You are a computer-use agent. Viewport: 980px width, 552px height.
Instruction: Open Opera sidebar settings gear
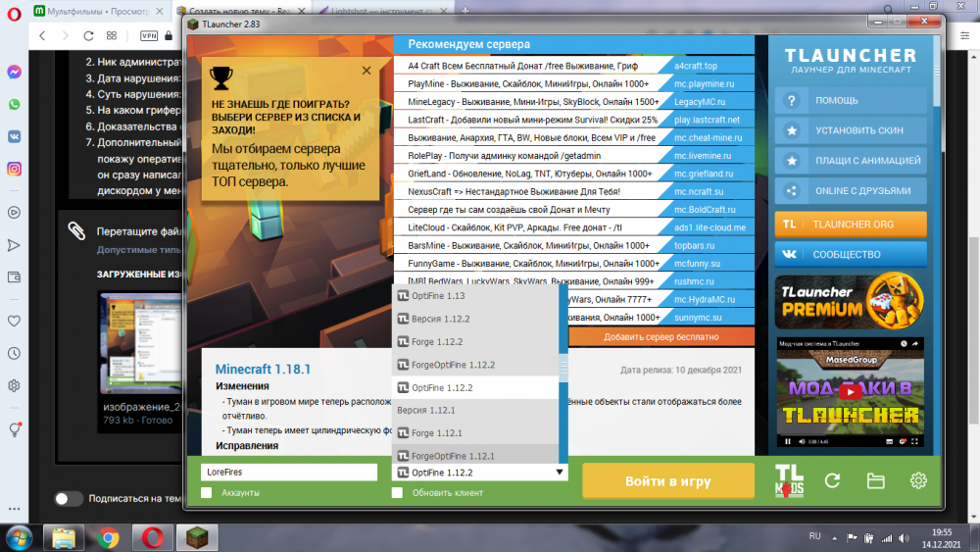tap(14, 385)
